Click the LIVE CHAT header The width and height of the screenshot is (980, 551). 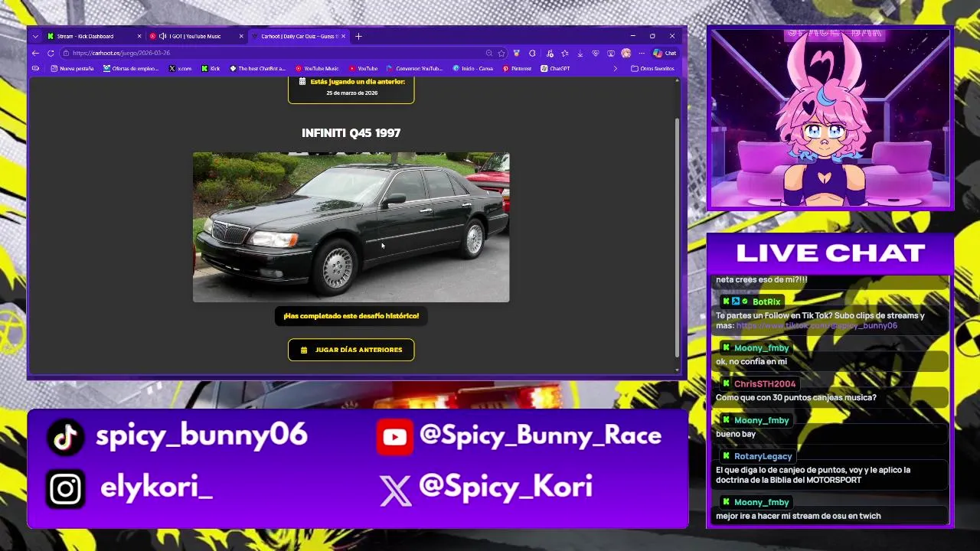[x=831, y=253]
